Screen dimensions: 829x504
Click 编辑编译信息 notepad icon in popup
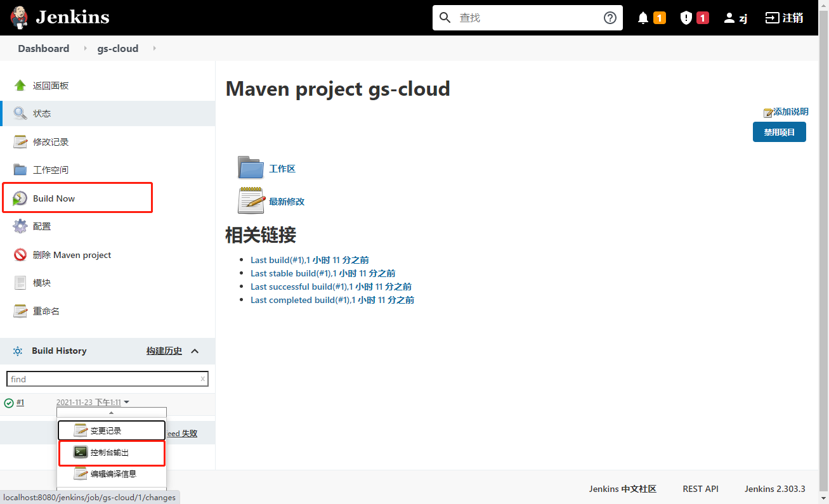coord(80,474)
